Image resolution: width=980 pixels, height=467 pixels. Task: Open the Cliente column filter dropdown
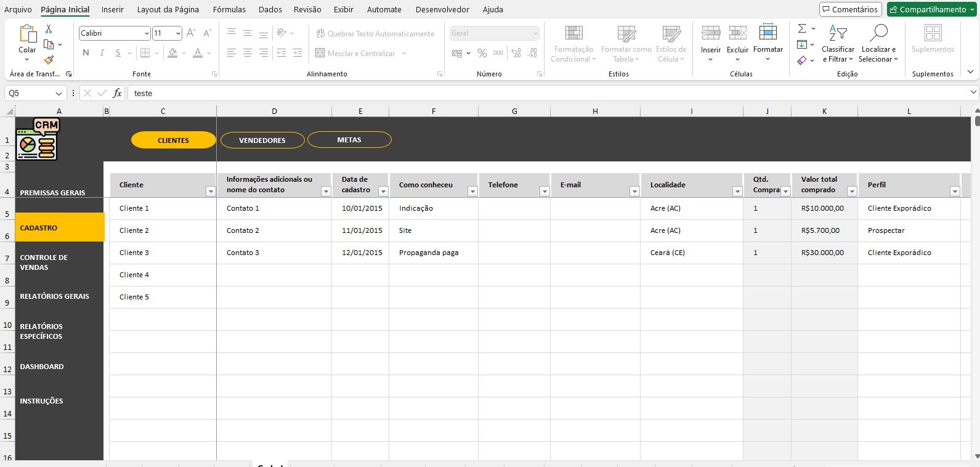[x=210, y=192]
